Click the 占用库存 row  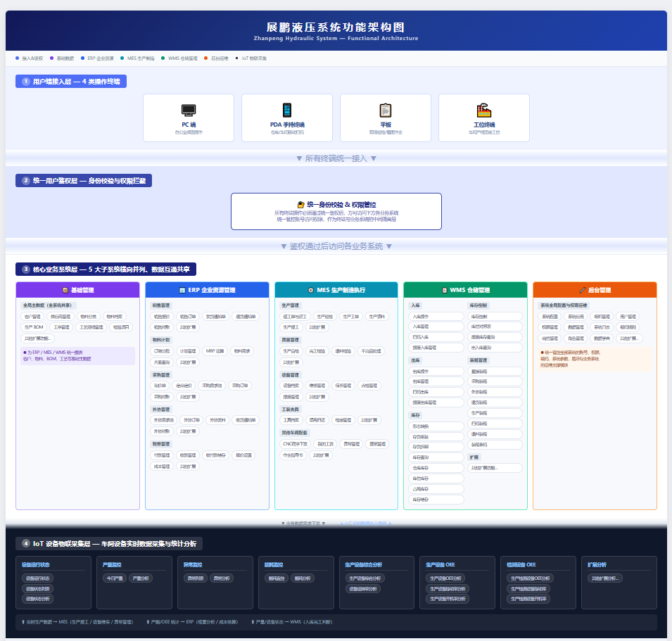[x=436, y=489]
